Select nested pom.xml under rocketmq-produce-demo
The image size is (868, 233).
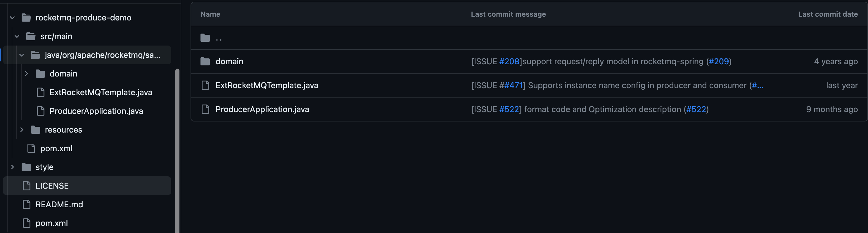[x=56, y=149]
